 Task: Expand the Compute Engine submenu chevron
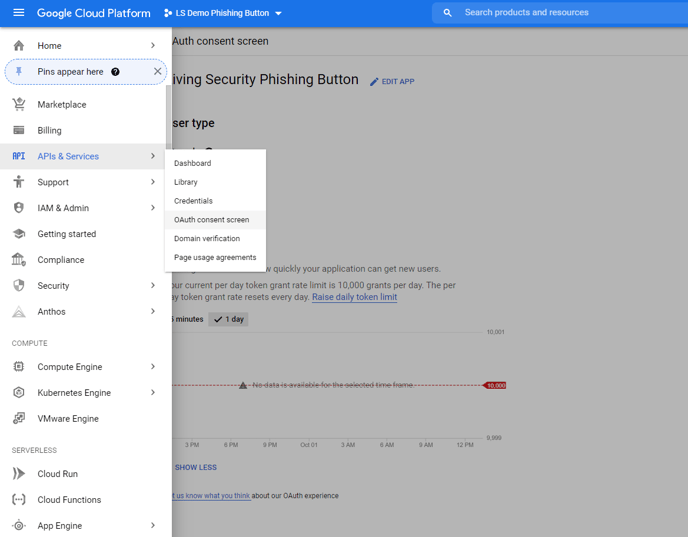[153, 366]
